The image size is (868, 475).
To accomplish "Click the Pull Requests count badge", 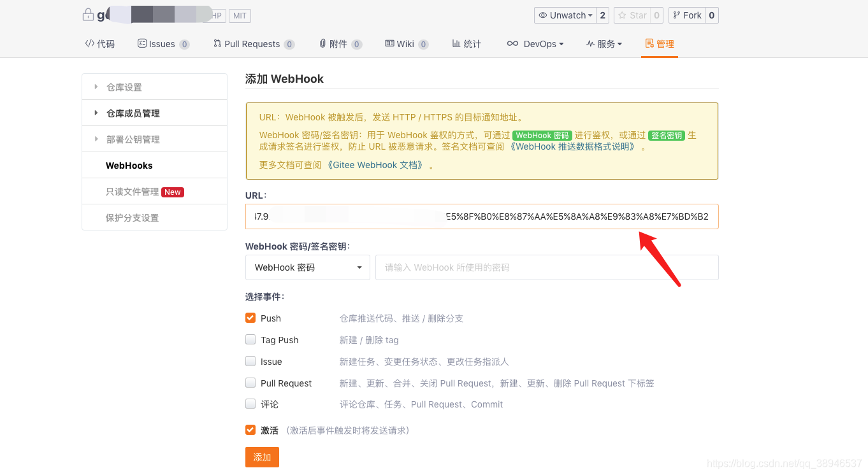I will 289,45.
